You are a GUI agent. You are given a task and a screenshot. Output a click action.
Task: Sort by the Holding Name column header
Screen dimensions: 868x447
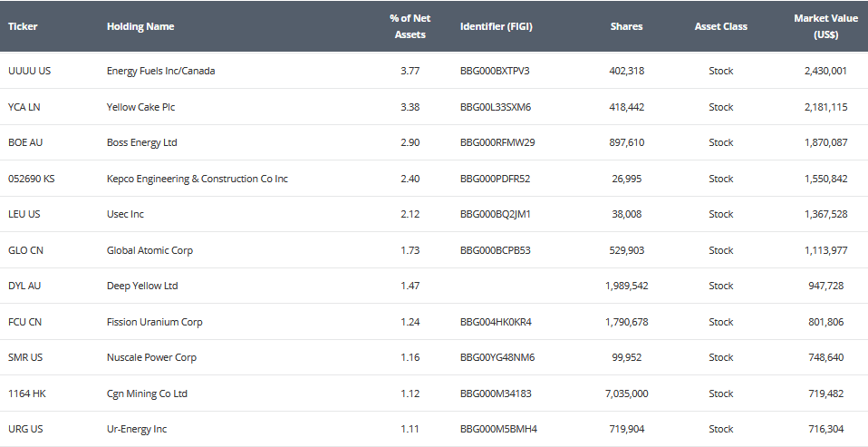click(140, 26)
